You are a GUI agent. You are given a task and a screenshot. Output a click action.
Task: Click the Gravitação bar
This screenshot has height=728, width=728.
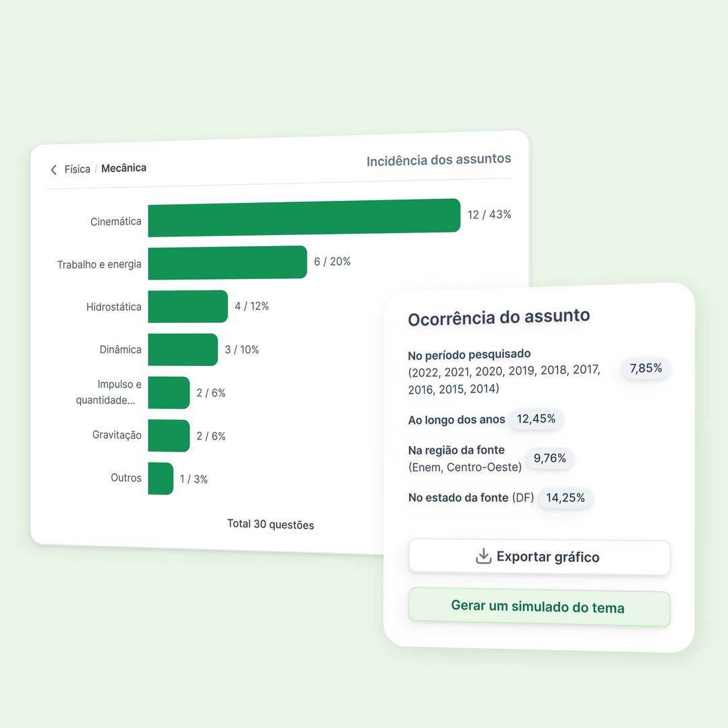click(x=169, y=435)
